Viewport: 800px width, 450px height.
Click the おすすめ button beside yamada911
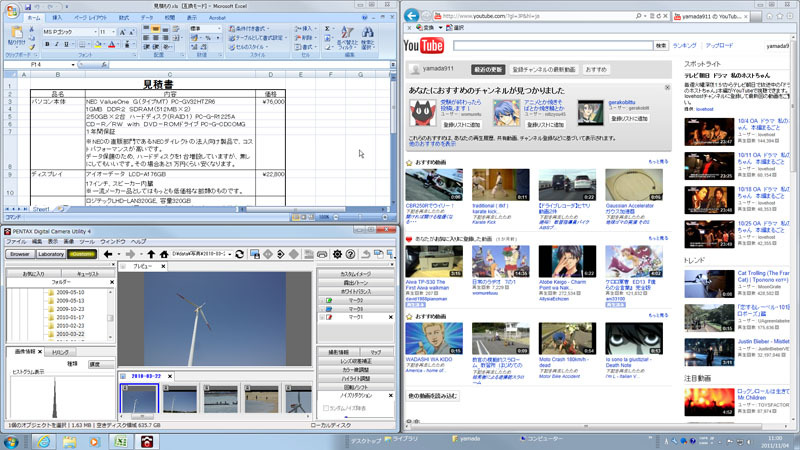pyautogui.click(x=596, y=69)
